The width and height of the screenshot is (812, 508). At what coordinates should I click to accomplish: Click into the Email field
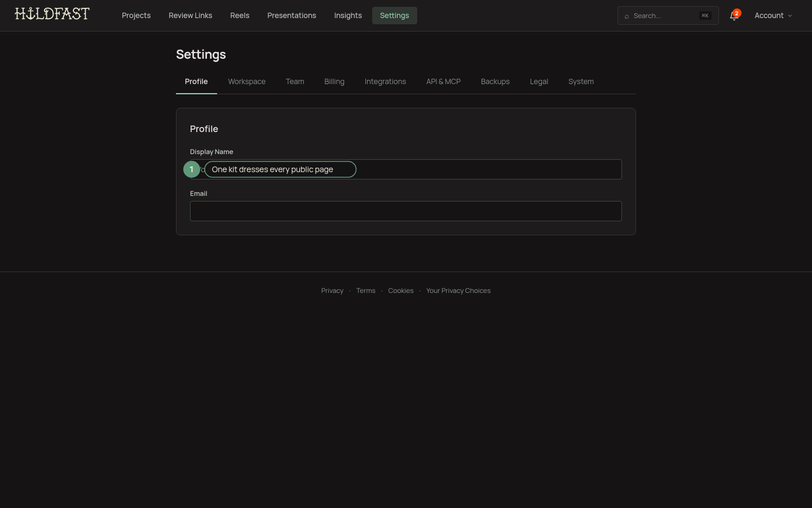pos(406,211)
